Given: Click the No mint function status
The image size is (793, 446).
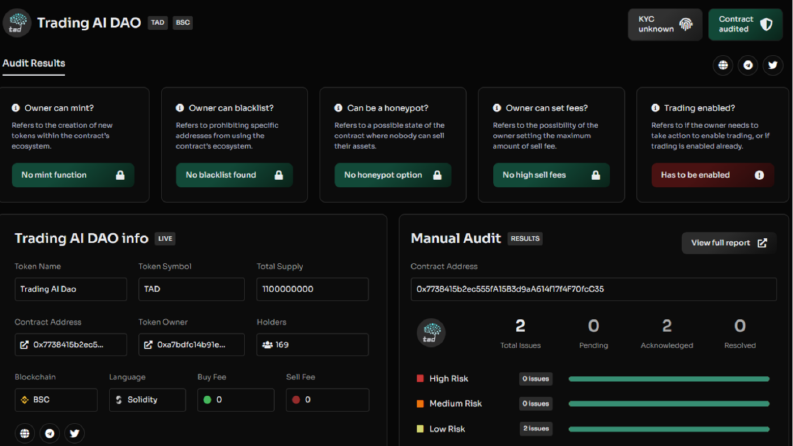Looking at the screenshot, I should tap(73, 175).
